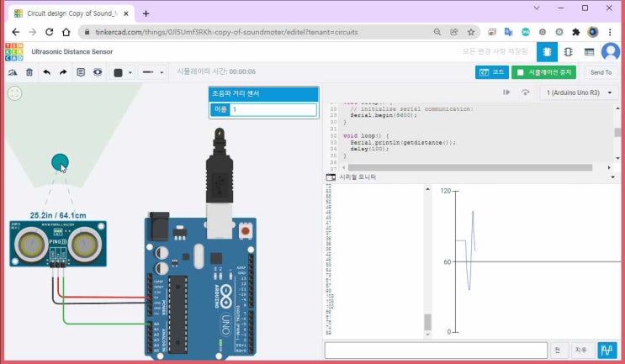Open the notes tool icon
Viewport: 625px width, 364px height.
click(x=81, y=72)
